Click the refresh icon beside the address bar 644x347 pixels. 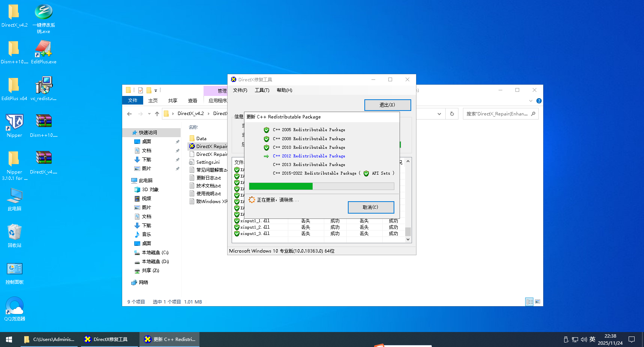pos(452,114)
